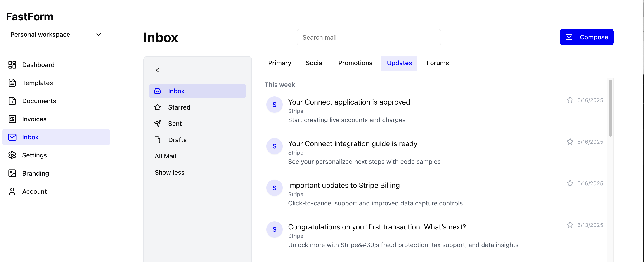Click the Sent paper plane icon
Viewport: 644px width, 262px height.
157,124
